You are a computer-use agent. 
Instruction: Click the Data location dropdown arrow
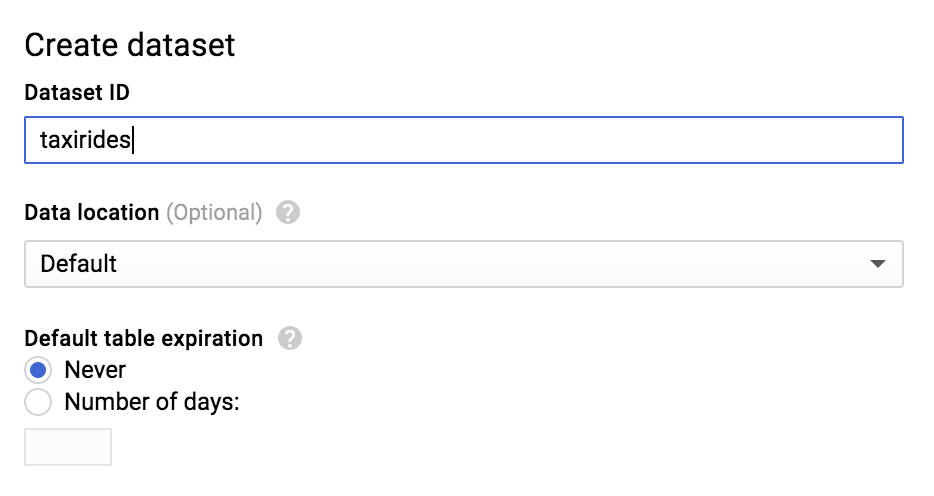click(x=878, y=264)
